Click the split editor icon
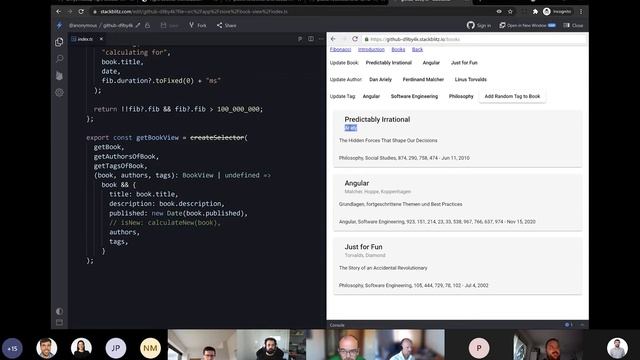 311,39
